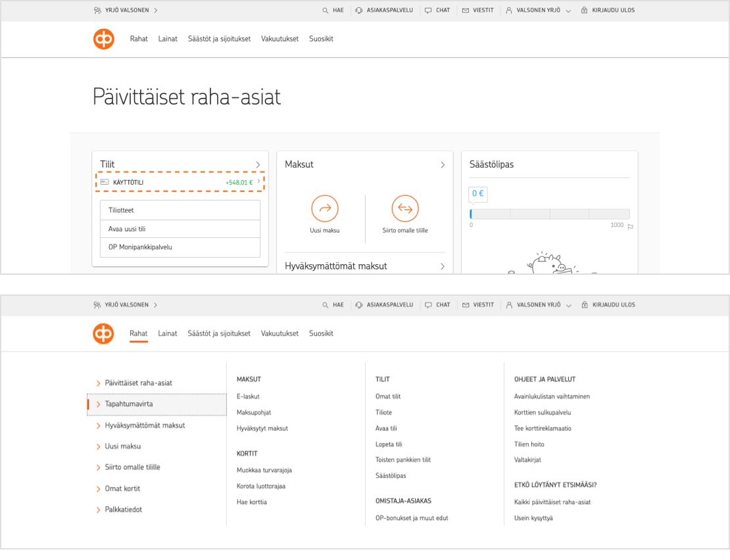Click the orange chevron beside Omat kortit

coord(98,489)
